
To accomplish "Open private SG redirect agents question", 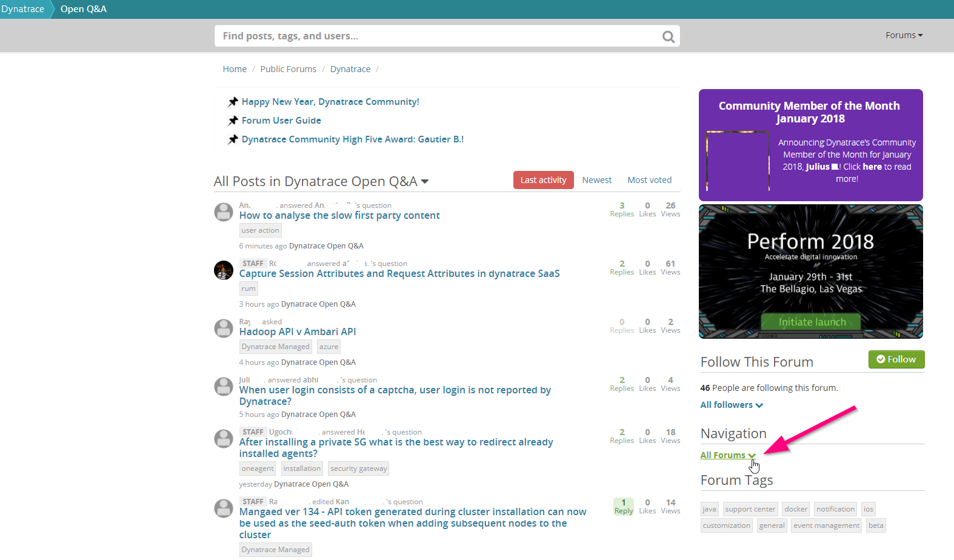I will coord(396,448).
